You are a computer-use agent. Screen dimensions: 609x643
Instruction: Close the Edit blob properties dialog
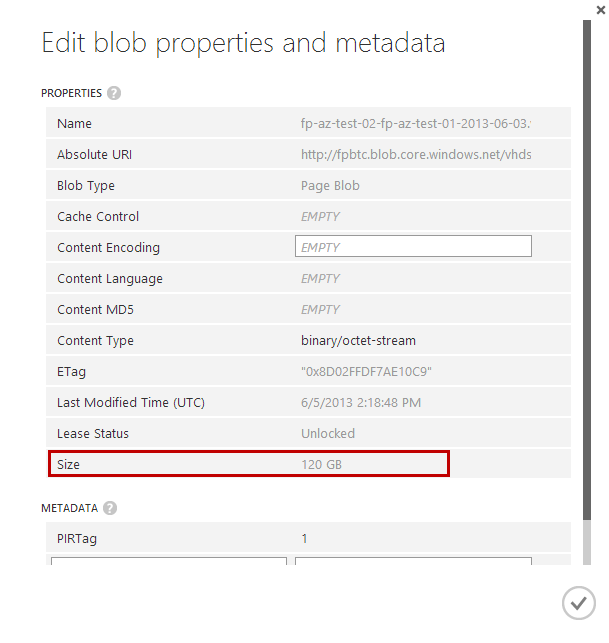click(x=599, y=8)
